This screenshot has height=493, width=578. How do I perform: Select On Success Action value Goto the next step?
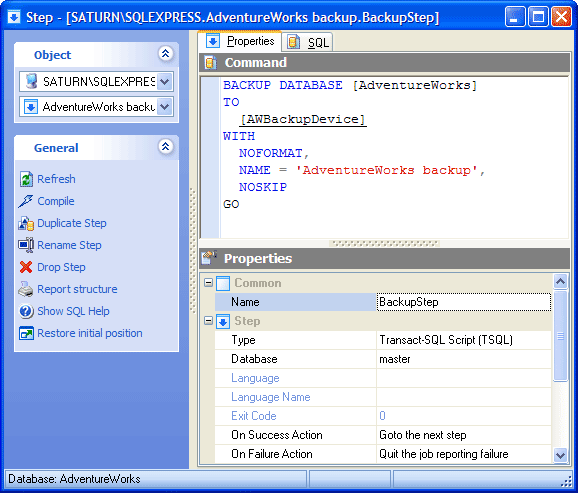click(464, 435)
